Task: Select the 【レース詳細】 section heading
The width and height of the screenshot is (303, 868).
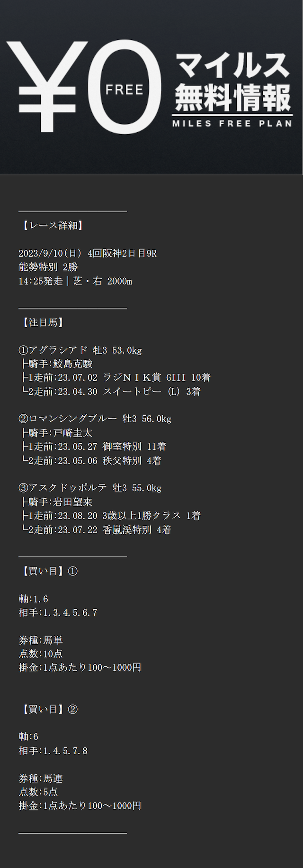Action: pos(52,226)
